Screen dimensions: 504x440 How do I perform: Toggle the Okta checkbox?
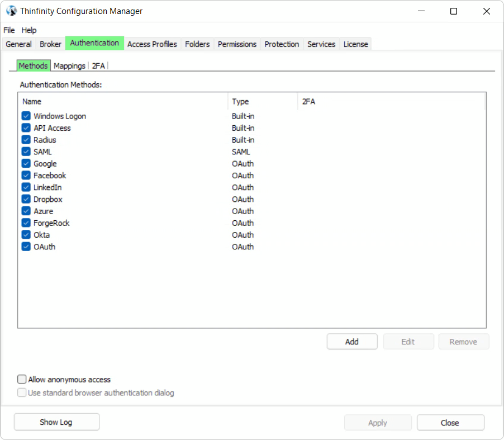tap(26, 235)
